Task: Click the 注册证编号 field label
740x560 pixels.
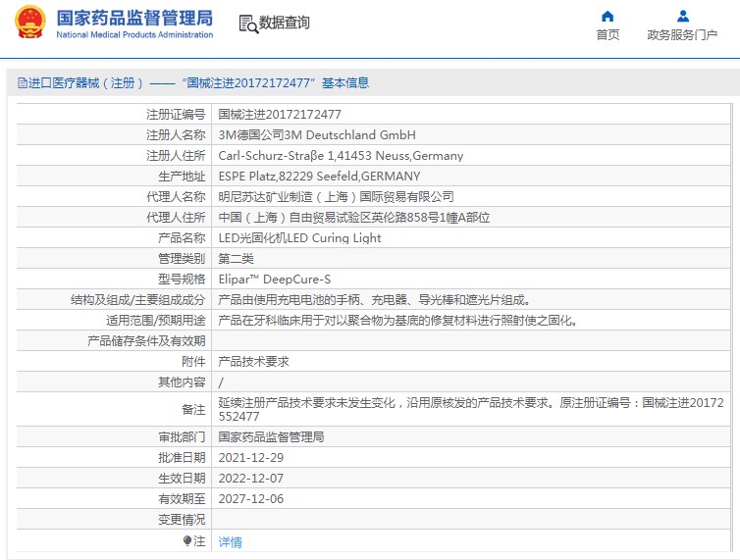Action: click(176, 114)
